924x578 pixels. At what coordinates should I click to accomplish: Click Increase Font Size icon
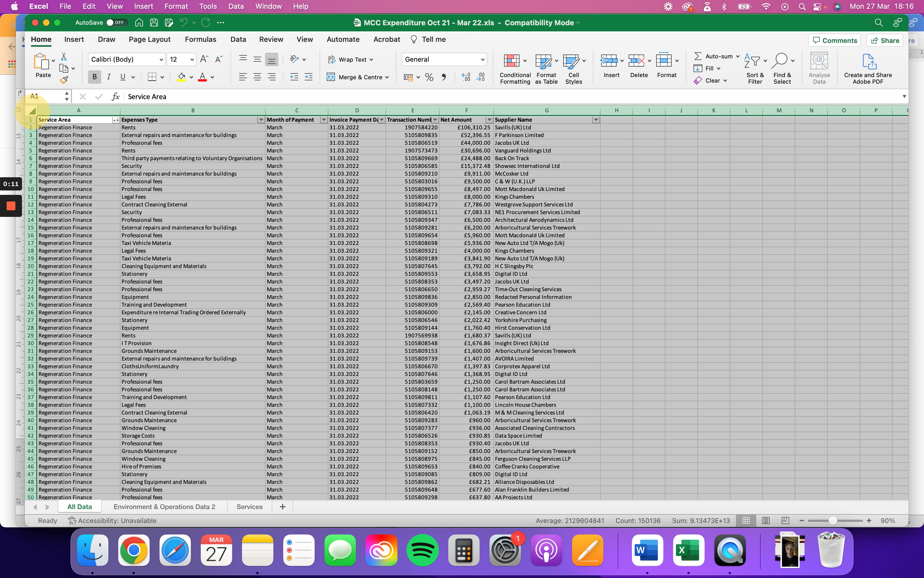pyautogui.click(x=204, y=59)
